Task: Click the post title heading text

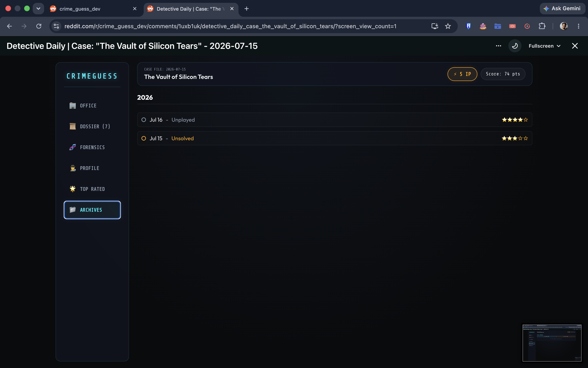Action: coord(132,46)
